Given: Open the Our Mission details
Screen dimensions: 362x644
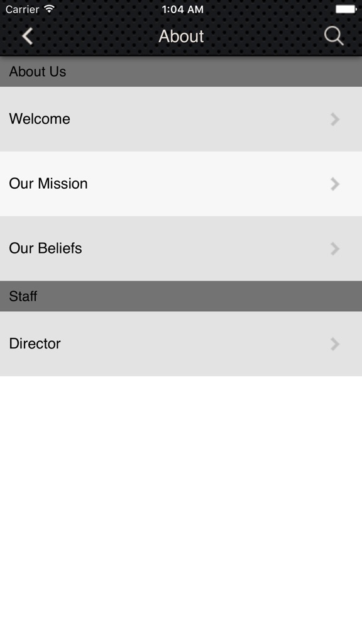Looking at the screenshot, I should pos(181,184).
